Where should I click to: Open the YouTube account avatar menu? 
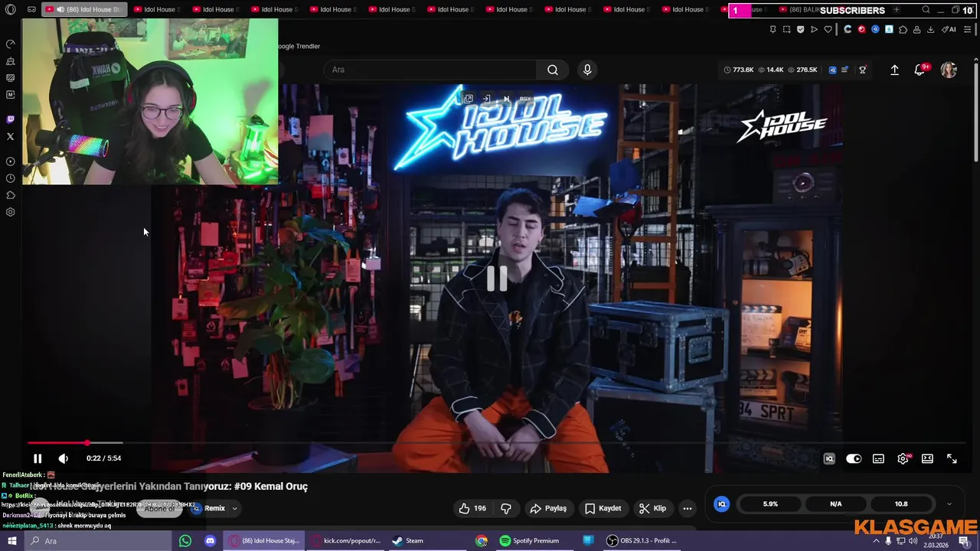click(x=949, y=70)
